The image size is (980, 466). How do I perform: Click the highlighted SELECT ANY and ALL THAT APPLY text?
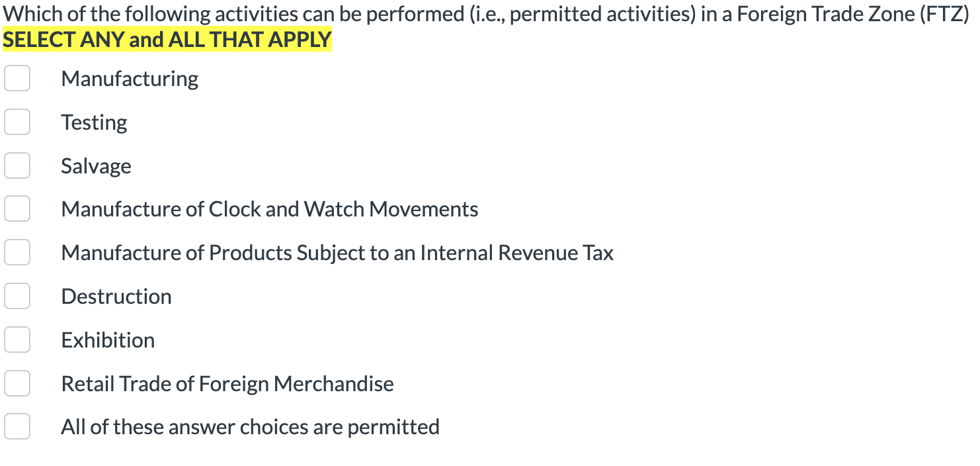click(x=167, y=39)
